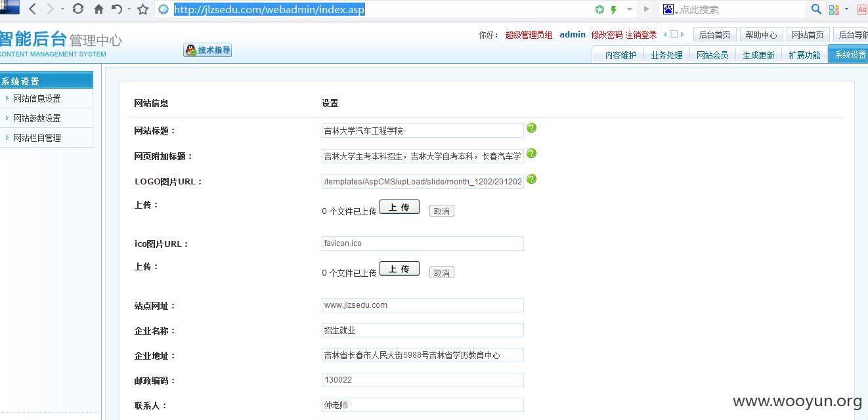Open the browser home page icon
This screenshot has height=420, width=868.
coord(98,9)
